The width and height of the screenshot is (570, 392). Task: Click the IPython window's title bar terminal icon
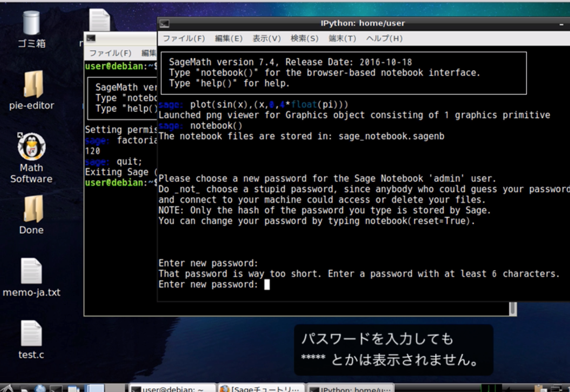(164, 24)
